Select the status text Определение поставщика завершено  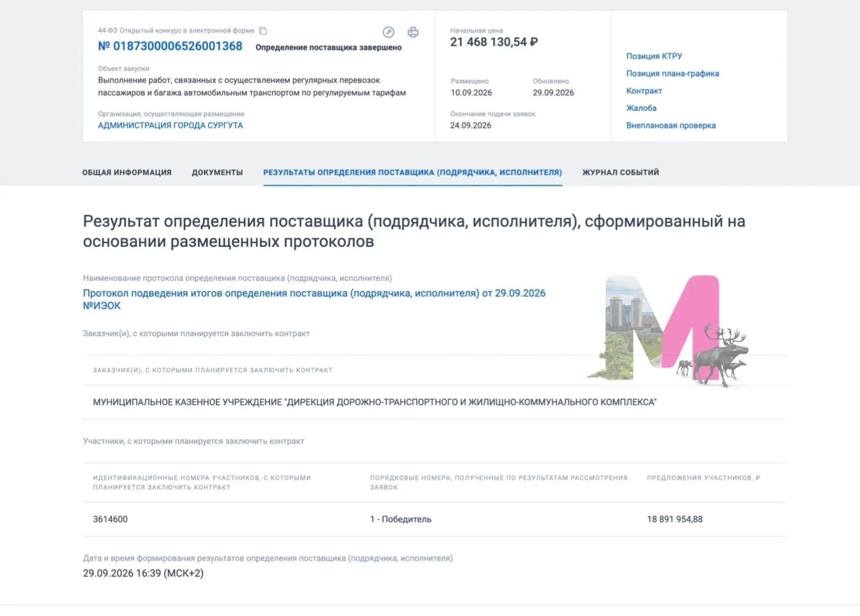[328, 47]
